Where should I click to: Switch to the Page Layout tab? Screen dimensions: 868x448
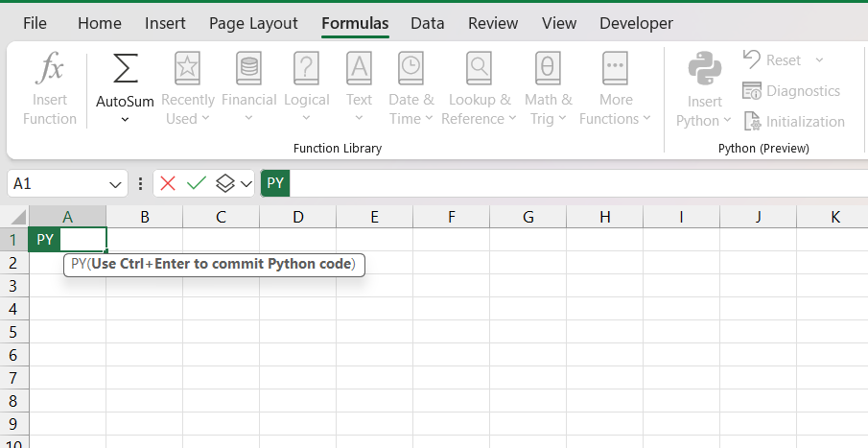pyautogui.click(x=253, y=23)
